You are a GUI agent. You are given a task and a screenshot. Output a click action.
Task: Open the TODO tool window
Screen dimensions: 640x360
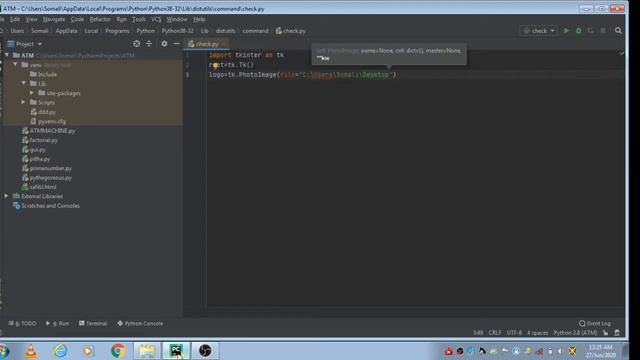point(22,323)
